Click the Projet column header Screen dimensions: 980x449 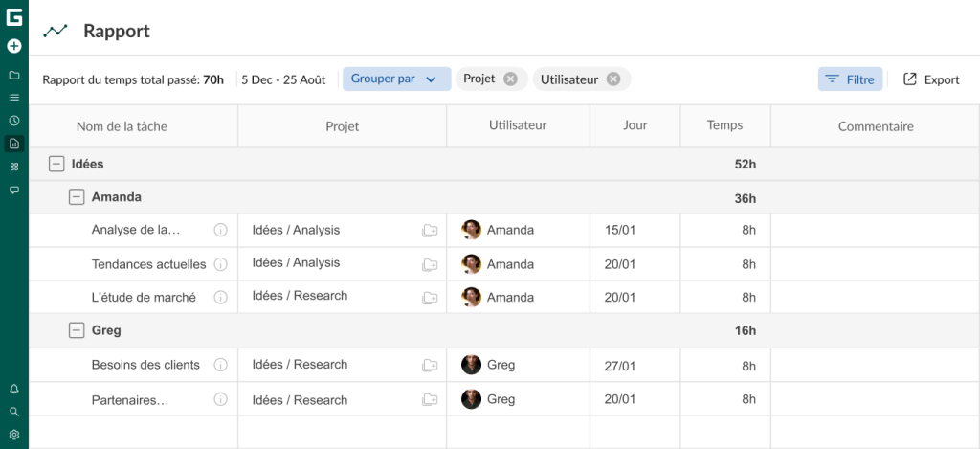343,126
